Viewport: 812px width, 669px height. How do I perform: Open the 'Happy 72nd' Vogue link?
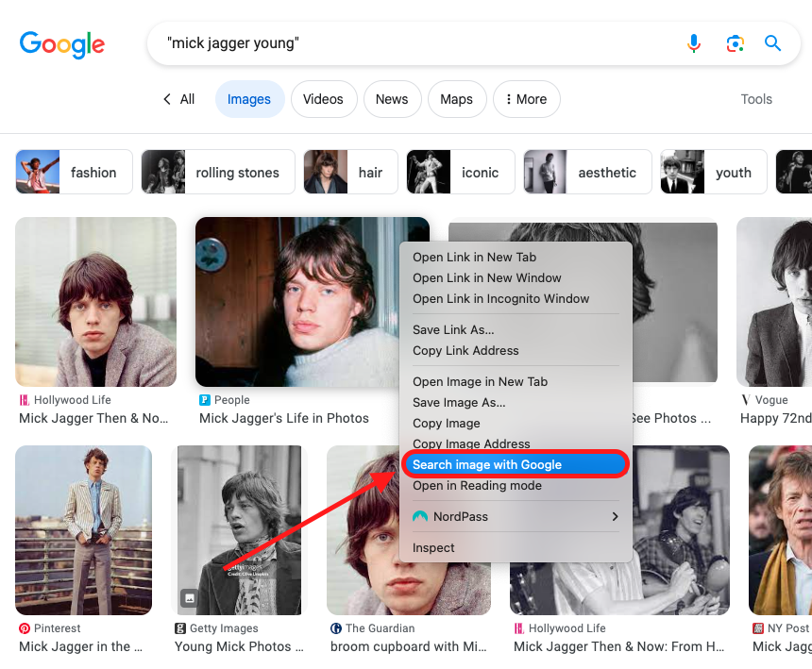776,418
